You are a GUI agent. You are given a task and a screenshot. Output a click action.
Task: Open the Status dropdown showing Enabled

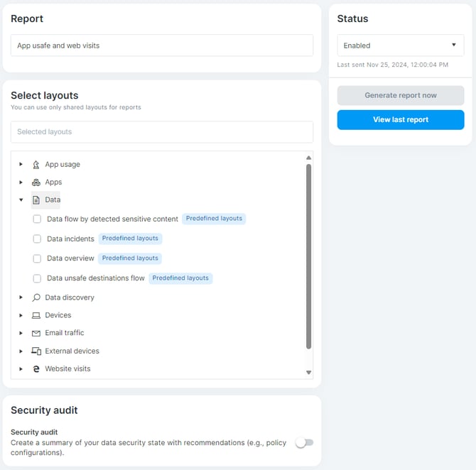400,45
